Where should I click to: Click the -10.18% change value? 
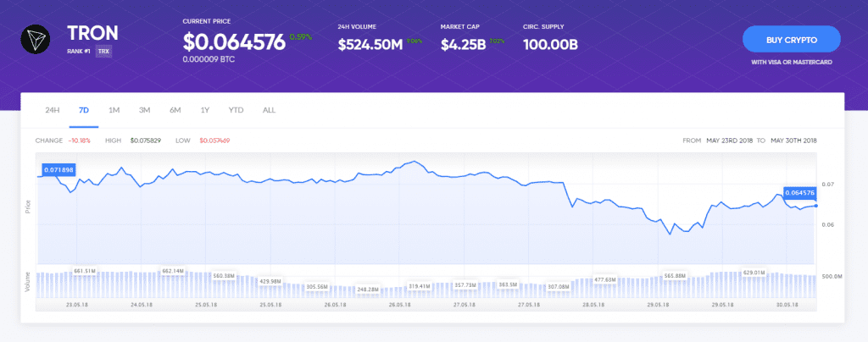click(79, 141)
